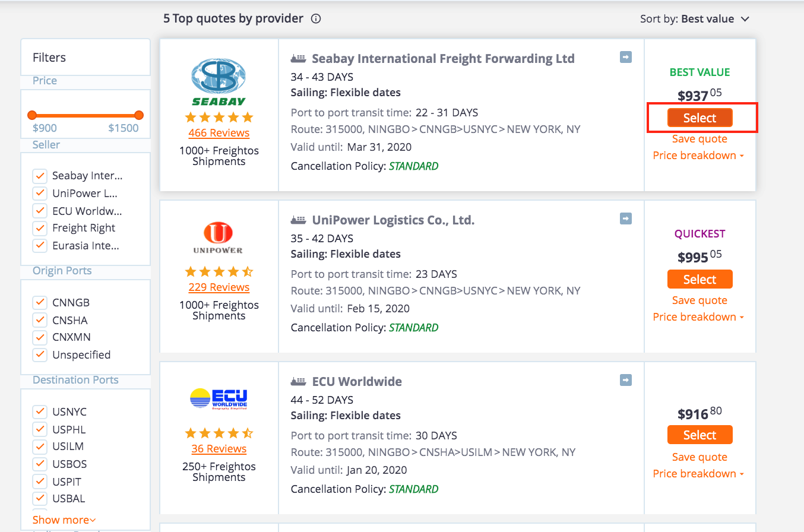Click the Valid until Mar 31, 2020 text
The image size is (804, 532).
(351, 147)
